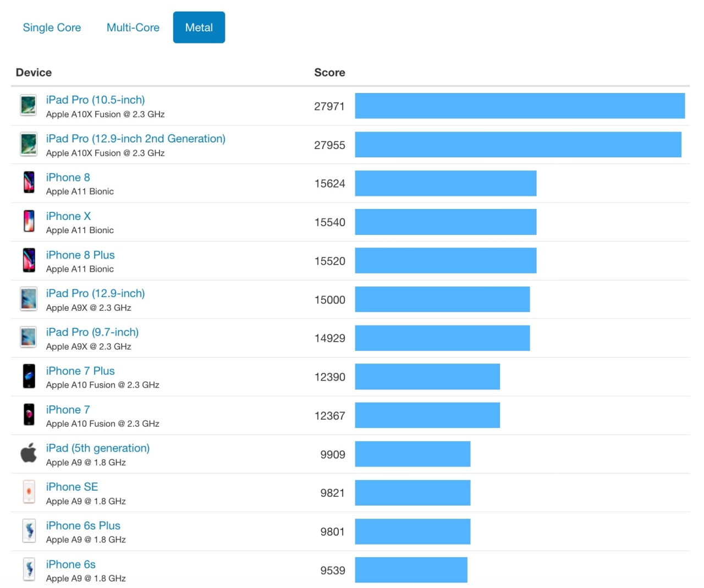
Task: Click the iPhone 7 Plus device icon
Action: click(x=29, y=376)
